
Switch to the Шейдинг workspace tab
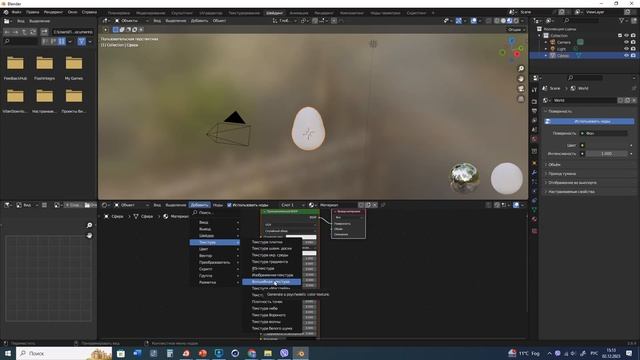274,13
